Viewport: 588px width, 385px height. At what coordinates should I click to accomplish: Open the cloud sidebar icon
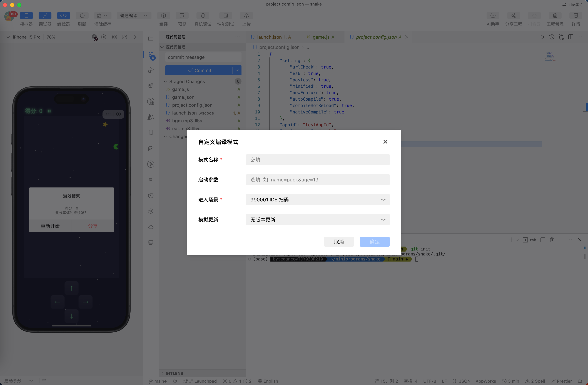pos(151,227)
